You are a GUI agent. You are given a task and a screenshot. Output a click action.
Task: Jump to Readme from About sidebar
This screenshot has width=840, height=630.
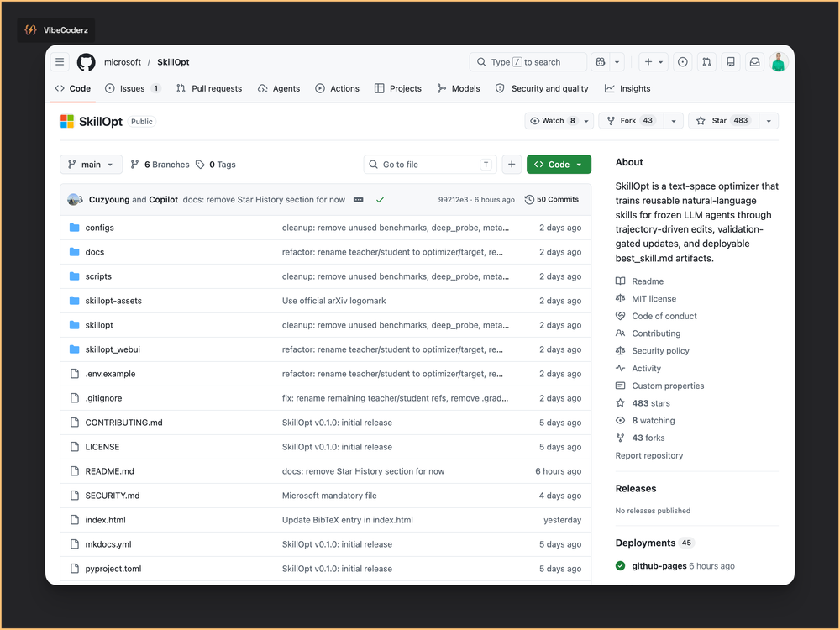coord(639,281)
